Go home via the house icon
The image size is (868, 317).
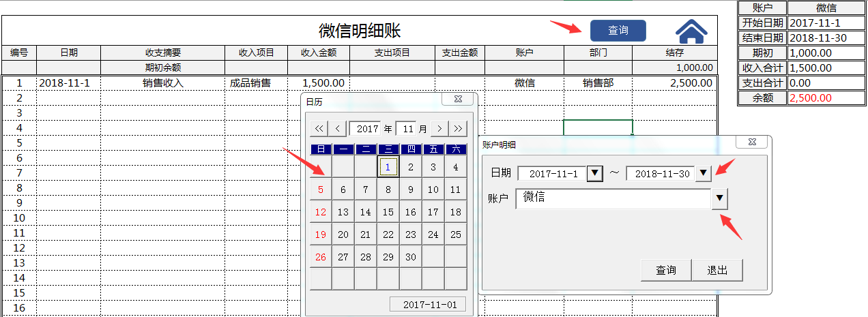pos(691,31)
